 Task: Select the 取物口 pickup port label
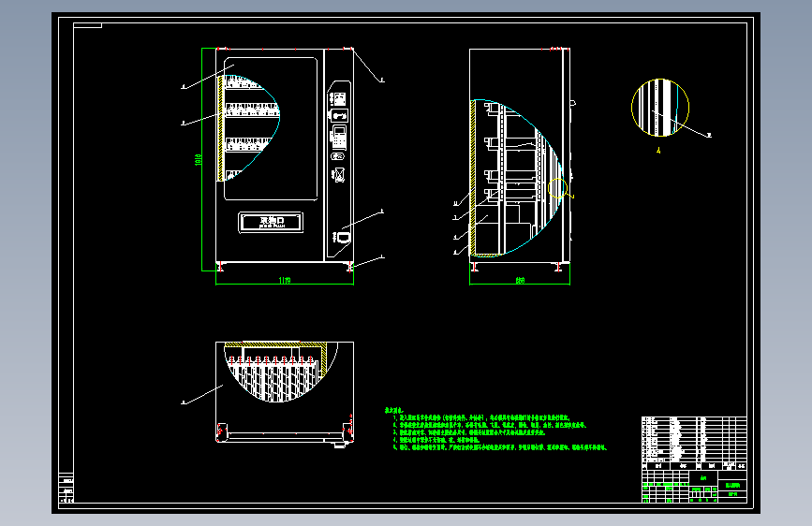(x=271, y=222)
